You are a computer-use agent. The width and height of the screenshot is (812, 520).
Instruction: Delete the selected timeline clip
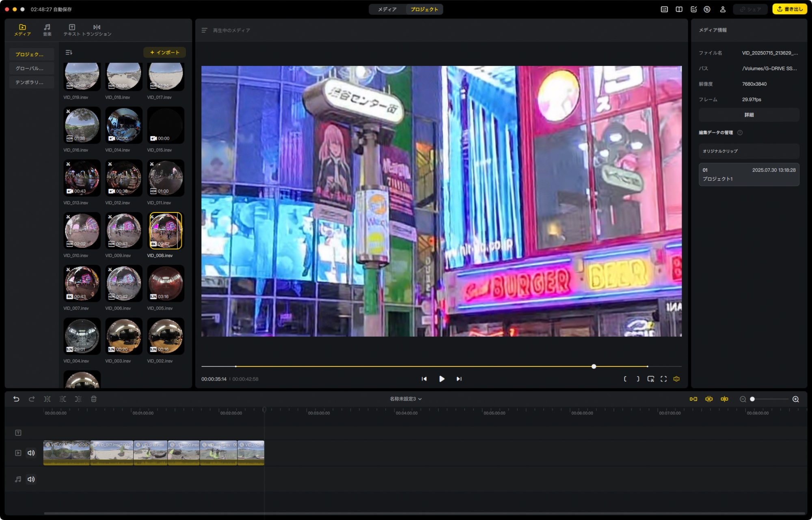point(93,399)
